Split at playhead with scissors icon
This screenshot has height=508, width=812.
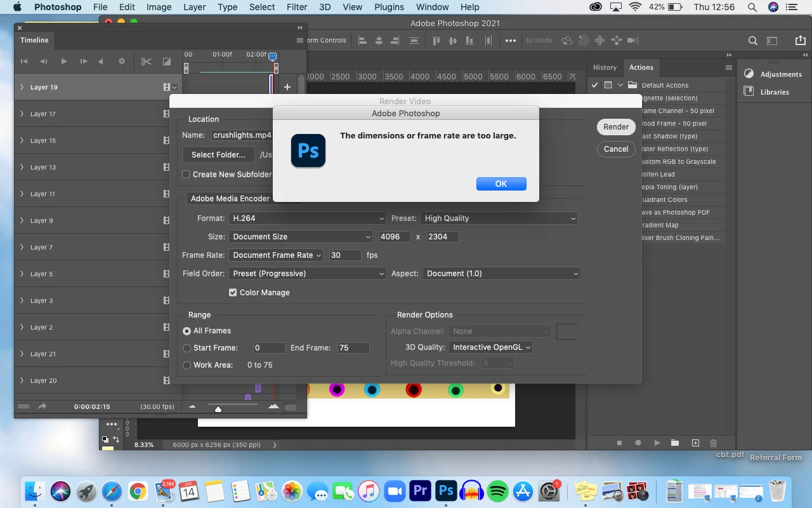147,62
